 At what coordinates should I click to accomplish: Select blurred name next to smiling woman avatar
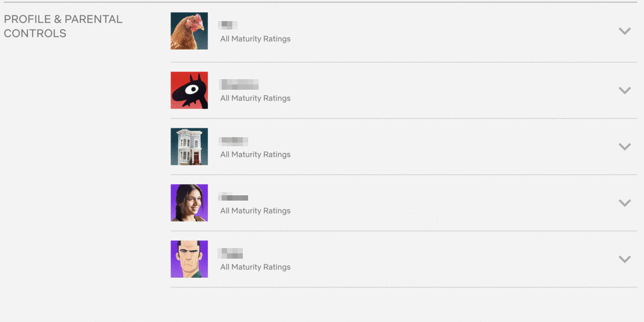pos(234,197)
